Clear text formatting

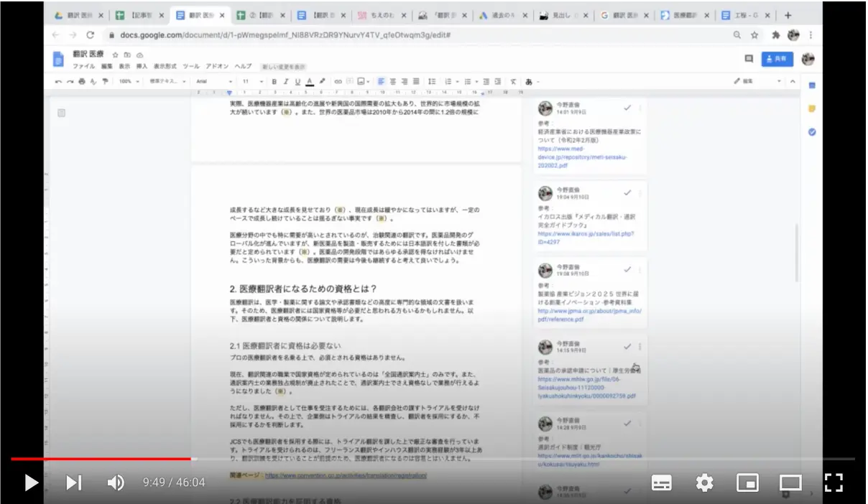click(513, 81)
